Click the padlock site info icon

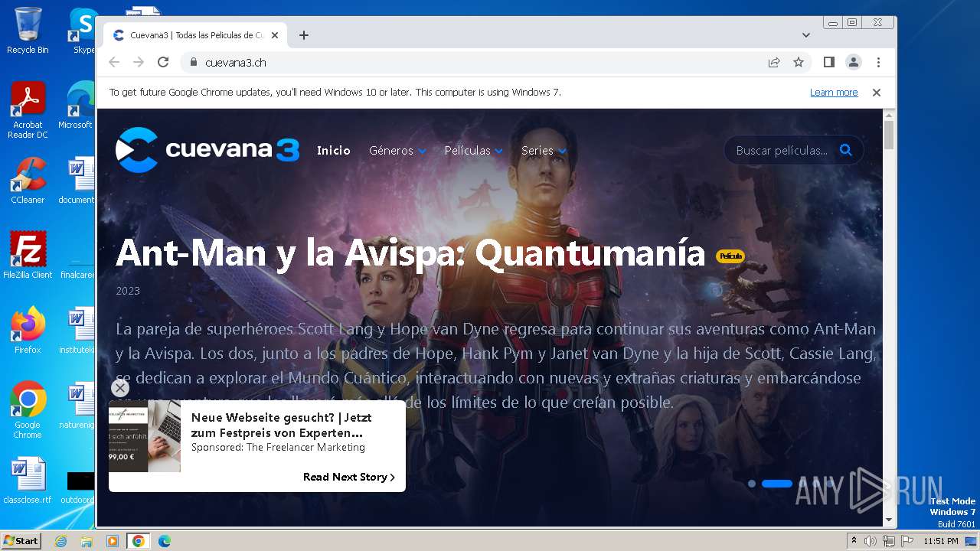coord(193,62)
